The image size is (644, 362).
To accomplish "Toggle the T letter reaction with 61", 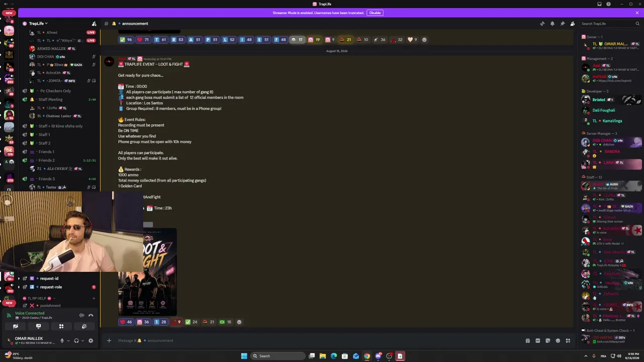I will (x=160, y=40).
